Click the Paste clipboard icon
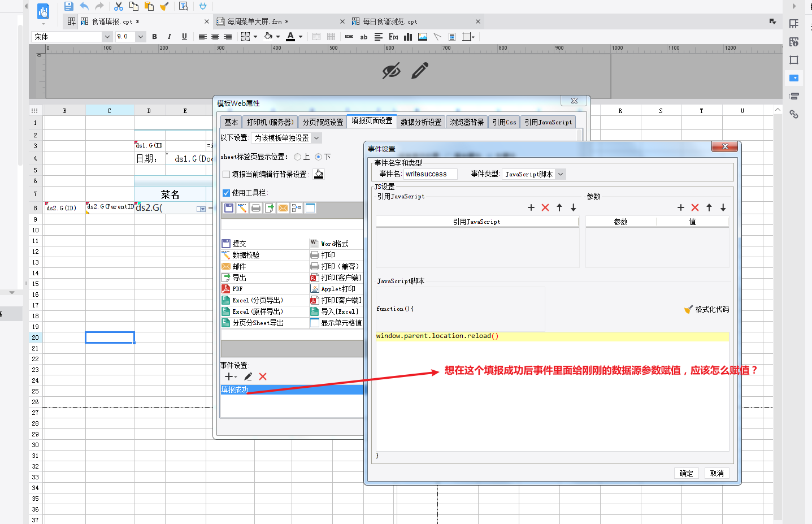This screenshot has width=812, height=524. [x=149, y=6]
